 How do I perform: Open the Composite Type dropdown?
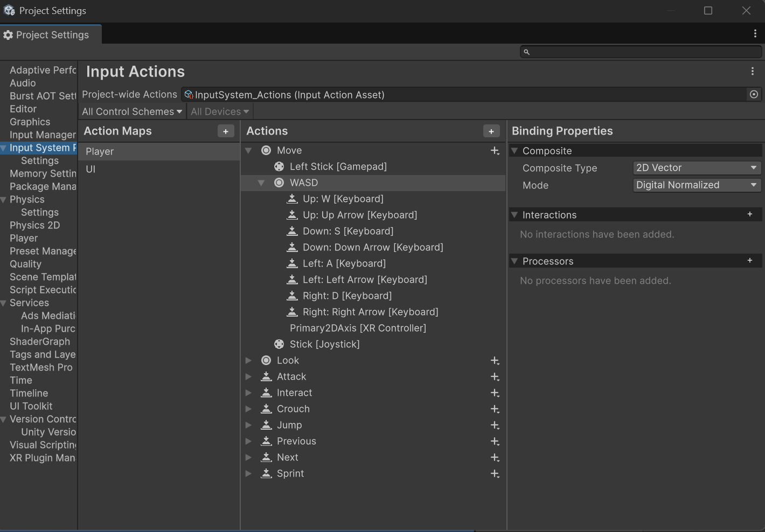696,168
